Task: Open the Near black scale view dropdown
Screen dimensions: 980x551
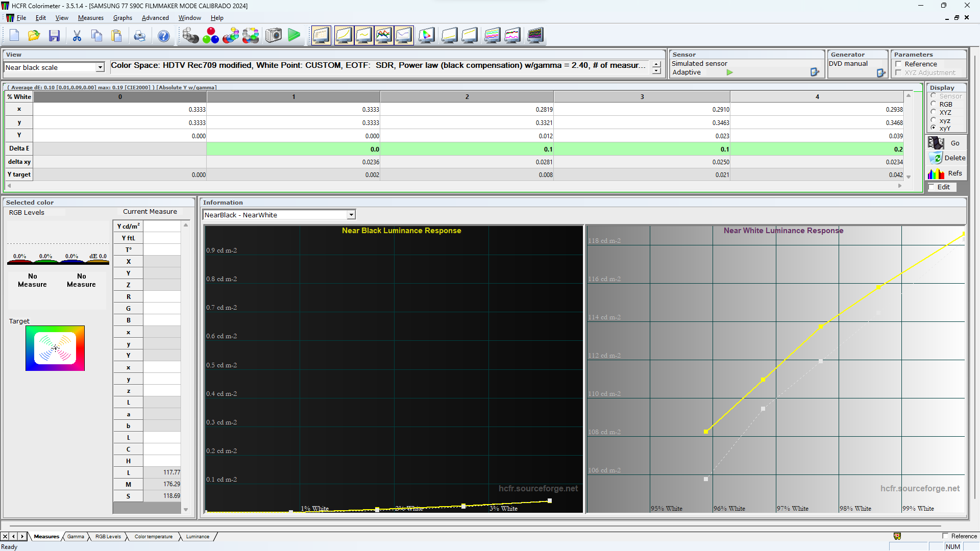Action: pyautogui.click(x=100, y=67)
